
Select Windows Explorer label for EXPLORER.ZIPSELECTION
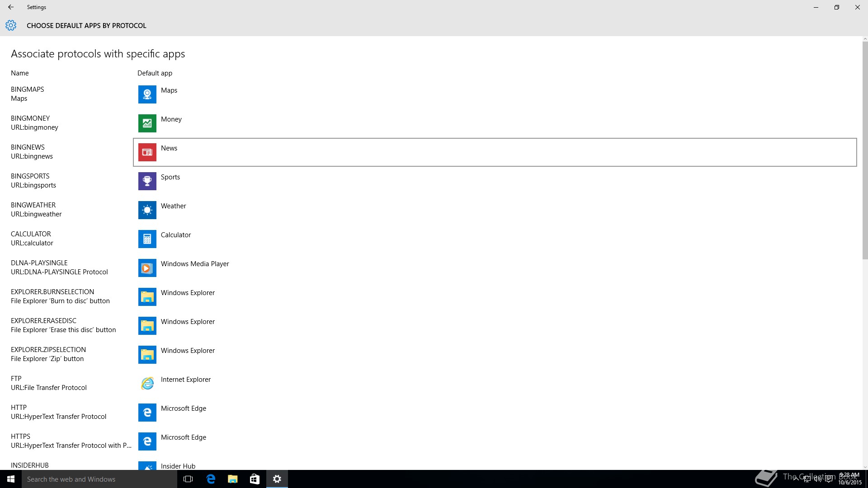click(x=188, y=351)
